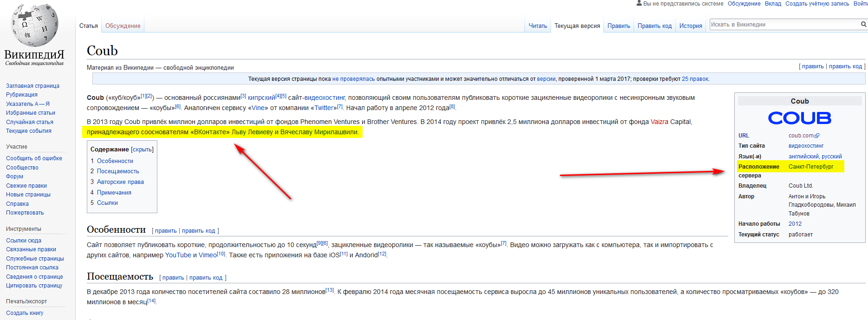Screen dimensions: 868x320
Task: Open Свежие правки link
Action: click(x=26, y=186)
